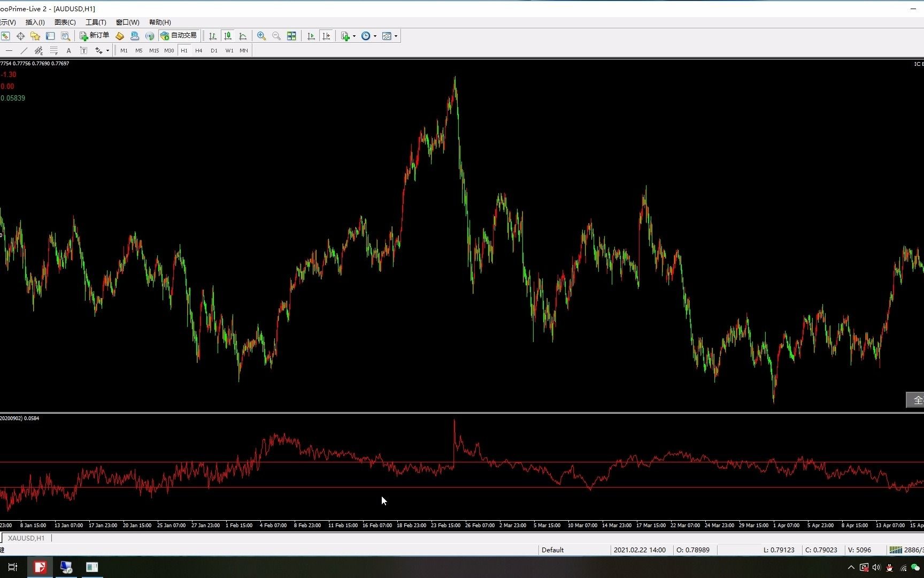This screenshot has width=924, height=578.
Task: Expand the arrows objects dropdown arrow
Action: point(107,51)
